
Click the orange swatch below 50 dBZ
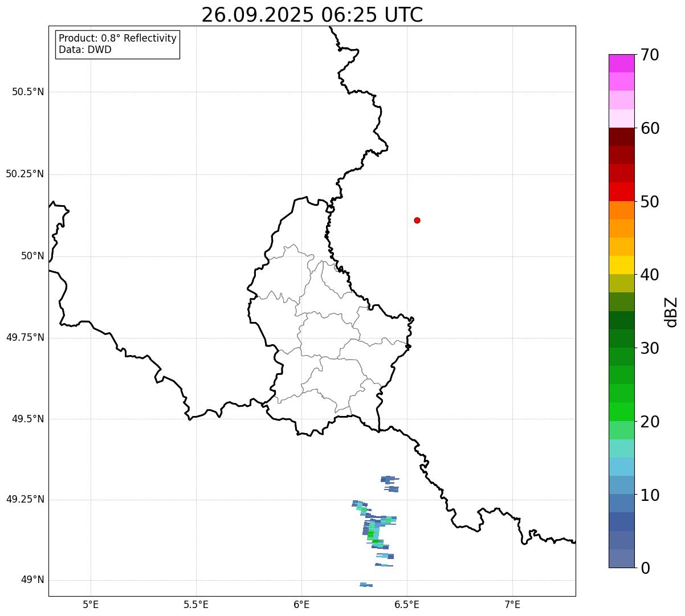(x=621, y=210)
